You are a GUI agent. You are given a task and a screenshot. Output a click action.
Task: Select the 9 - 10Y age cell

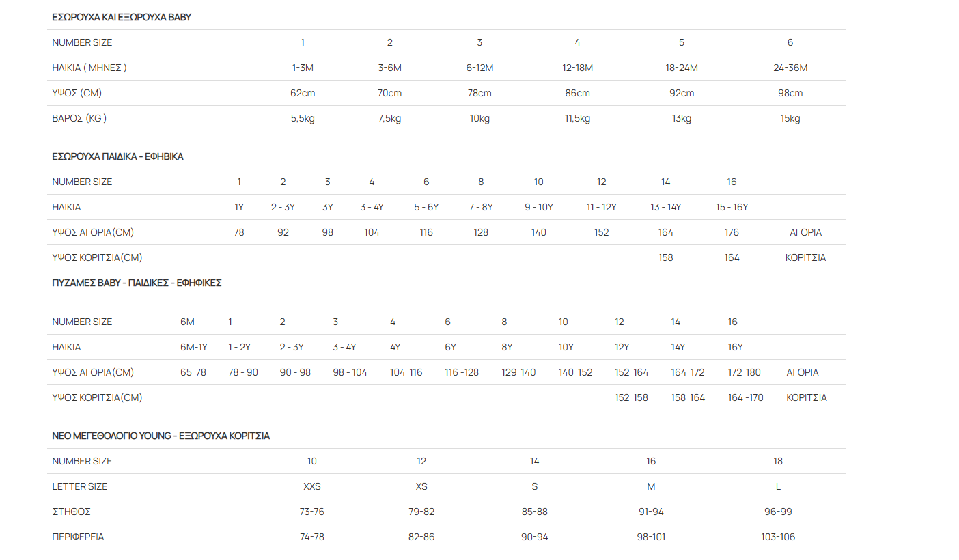(x=538, y=207)
